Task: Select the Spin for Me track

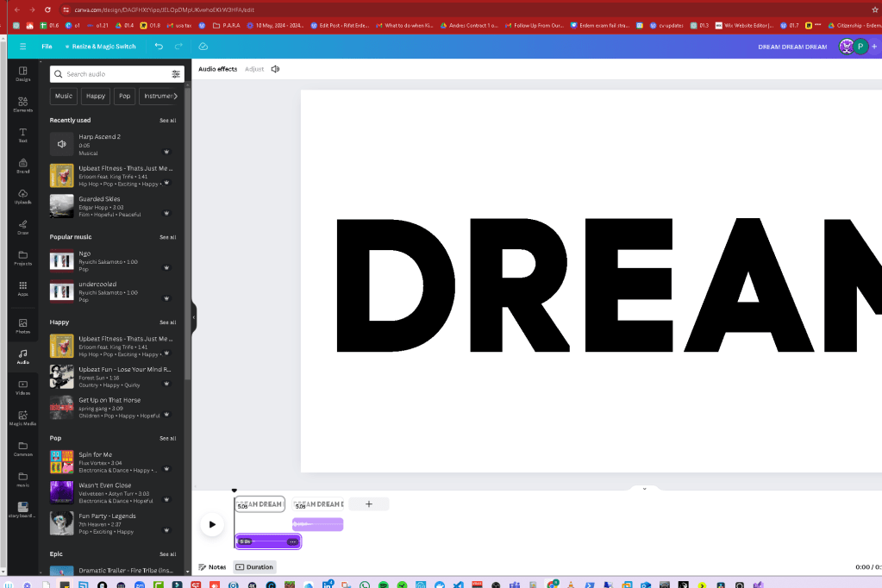Action: pos(111,462)
